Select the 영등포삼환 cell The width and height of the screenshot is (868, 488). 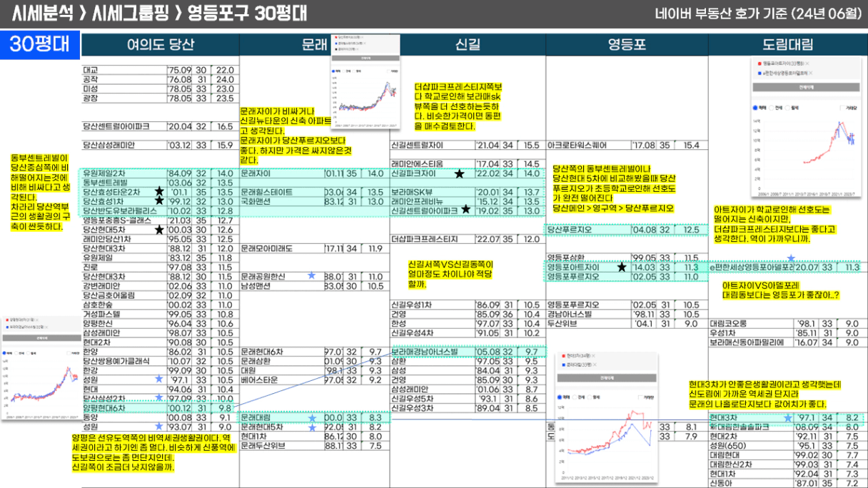tap(588, 258)
